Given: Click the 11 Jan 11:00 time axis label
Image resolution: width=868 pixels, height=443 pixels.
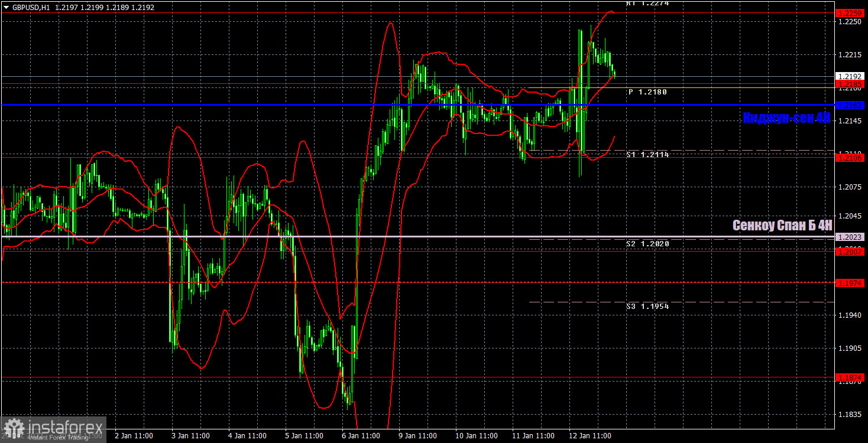Looking at the screenshot, I should [532, 436].
